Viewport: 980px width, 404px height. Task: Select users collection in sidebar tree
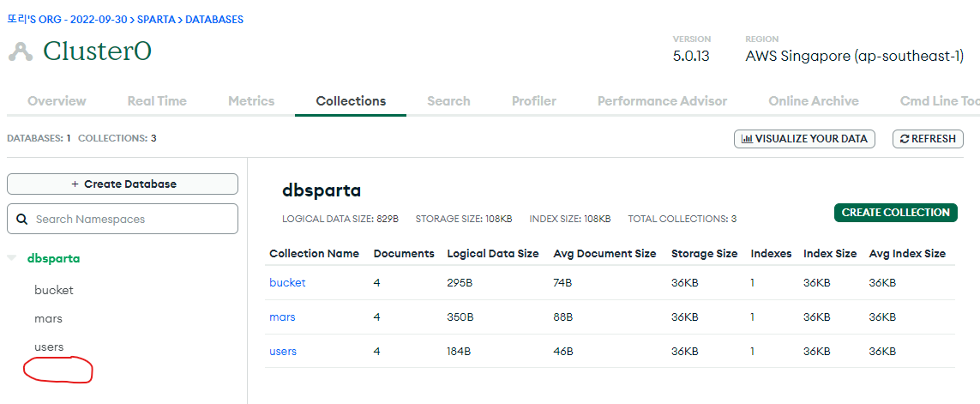click(x=50, y=347)
